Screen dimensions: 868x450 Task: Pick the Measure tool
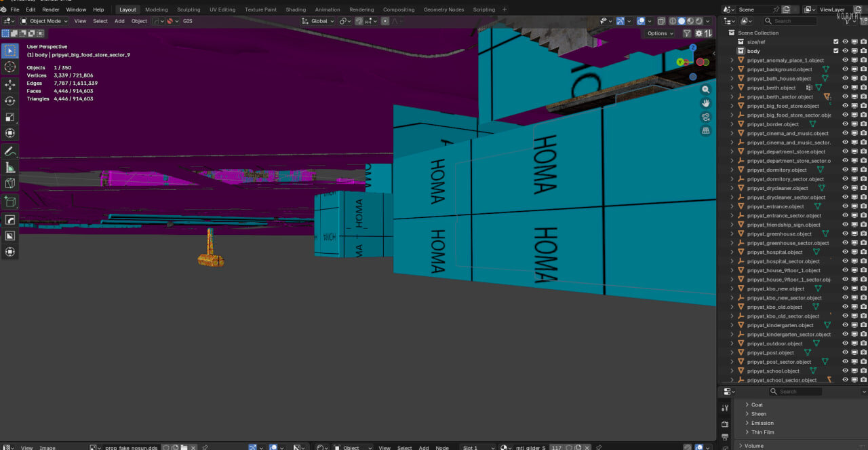(x=10, y=167)
